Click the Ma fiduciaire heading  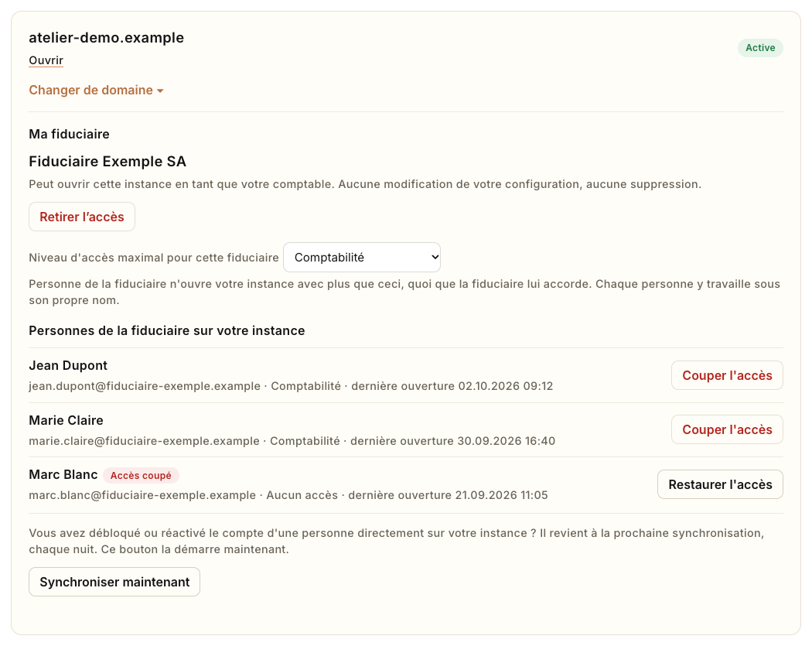70,134
